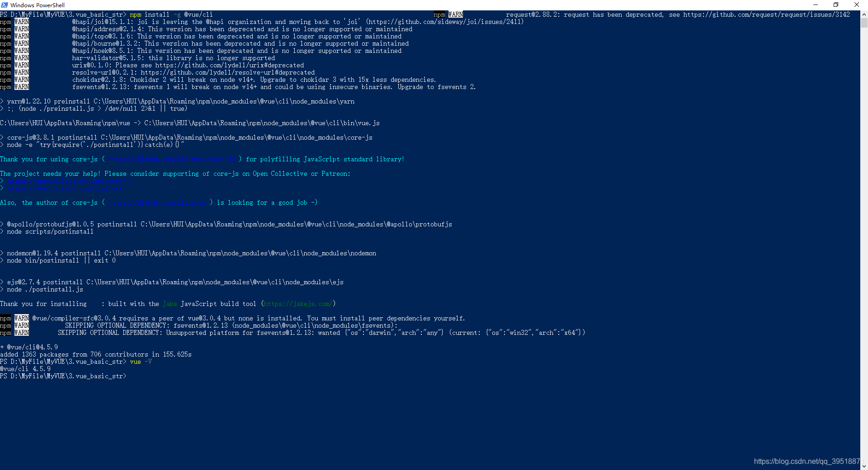Click the 'vue -V' command text

point(141,362)
